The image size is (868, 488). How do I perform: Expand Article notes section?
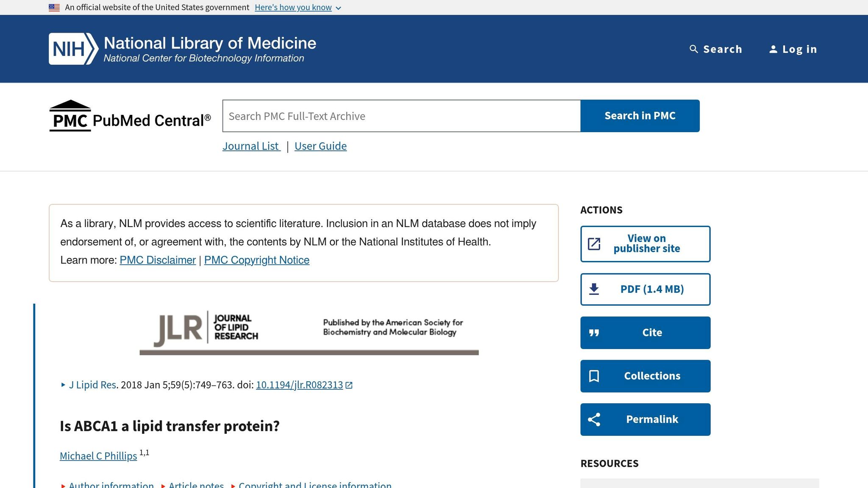pos(193,485)
